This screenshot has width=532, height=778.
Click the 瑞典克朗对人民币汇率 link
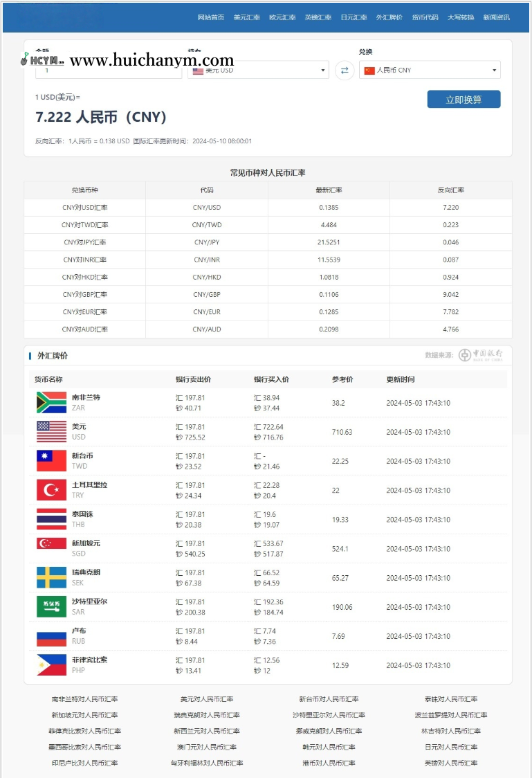(x=207, y=715)
